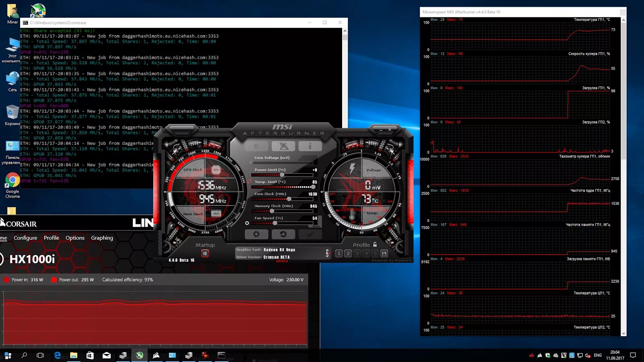Open network connection tray icon
644x362 pixels.
click(x=580, y=356)
